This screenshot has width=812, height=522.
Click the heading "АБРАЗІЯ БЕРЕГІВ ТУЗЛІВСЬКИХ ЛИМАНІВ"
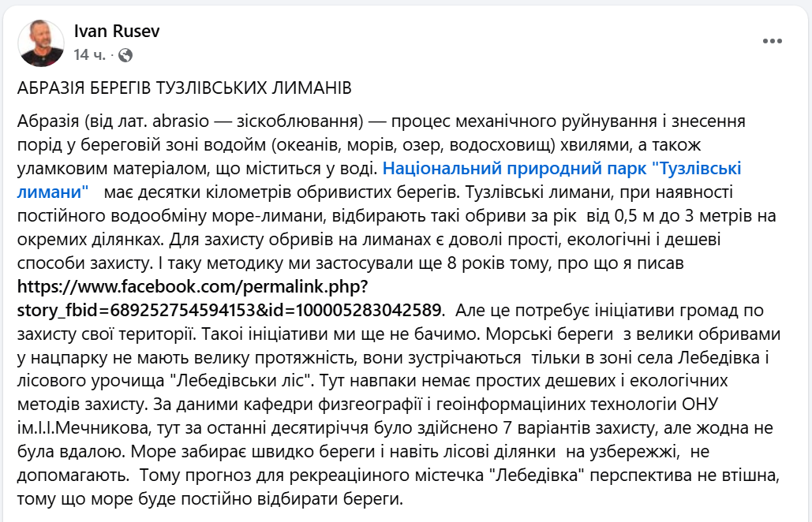click(184, 88)
